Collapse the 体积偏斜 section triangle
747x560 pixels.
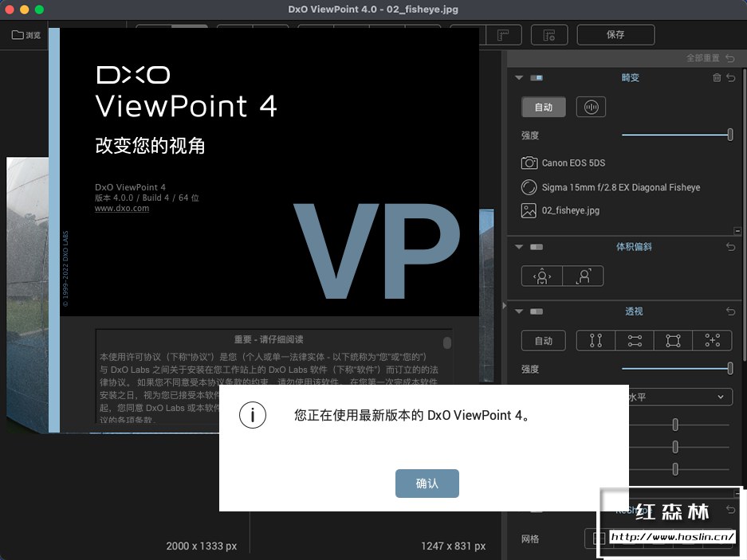(519, 247)
